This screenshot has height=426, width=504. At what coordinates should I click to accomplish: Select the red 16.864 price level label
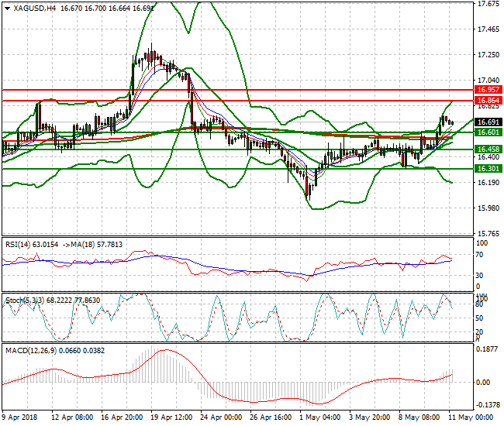coord(487,101)
